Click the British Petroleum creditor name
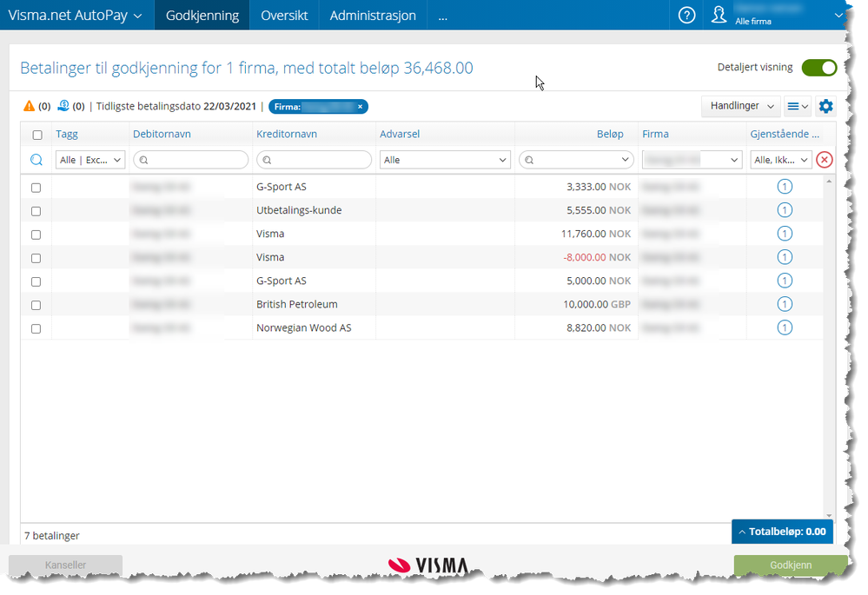 [296, 304]
